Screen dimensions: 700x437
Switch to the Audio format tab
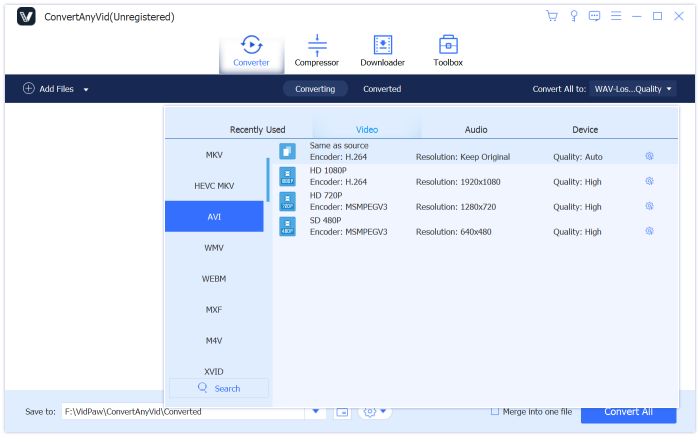pyautogui.click(x=476, y=129)
